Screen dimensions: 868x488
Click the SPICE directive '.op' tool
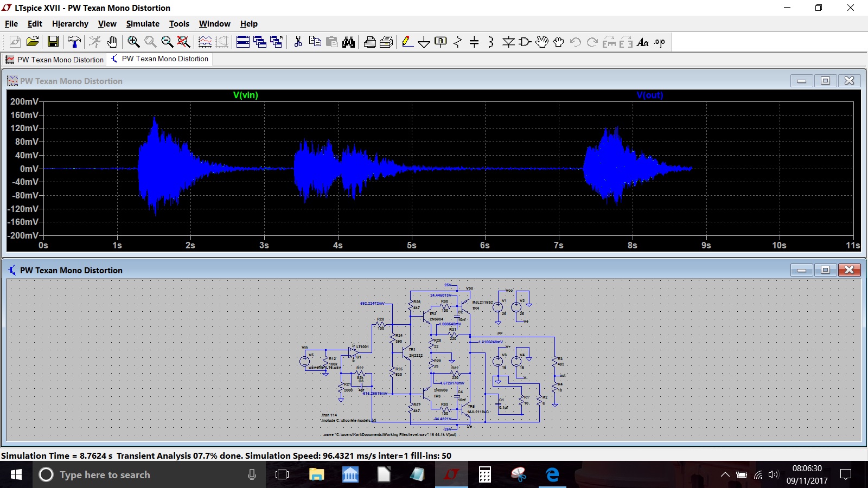660,42
